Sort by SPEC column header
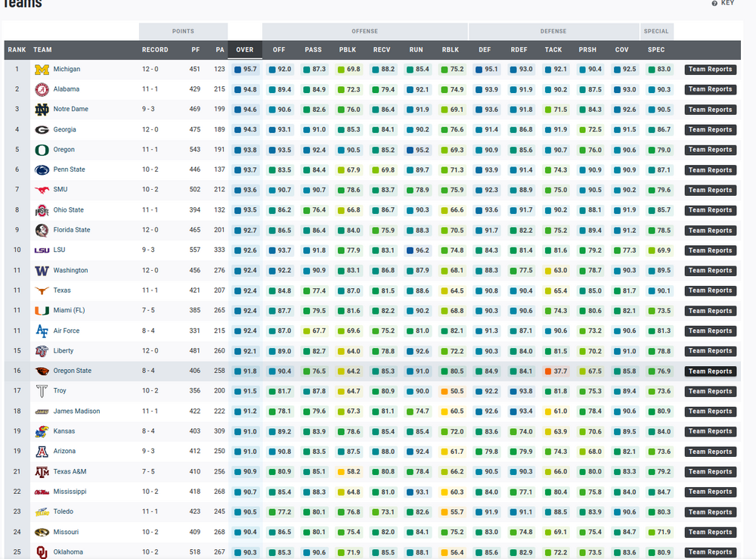The width and height of the screenshot is (756, 559). click(656, 50)
